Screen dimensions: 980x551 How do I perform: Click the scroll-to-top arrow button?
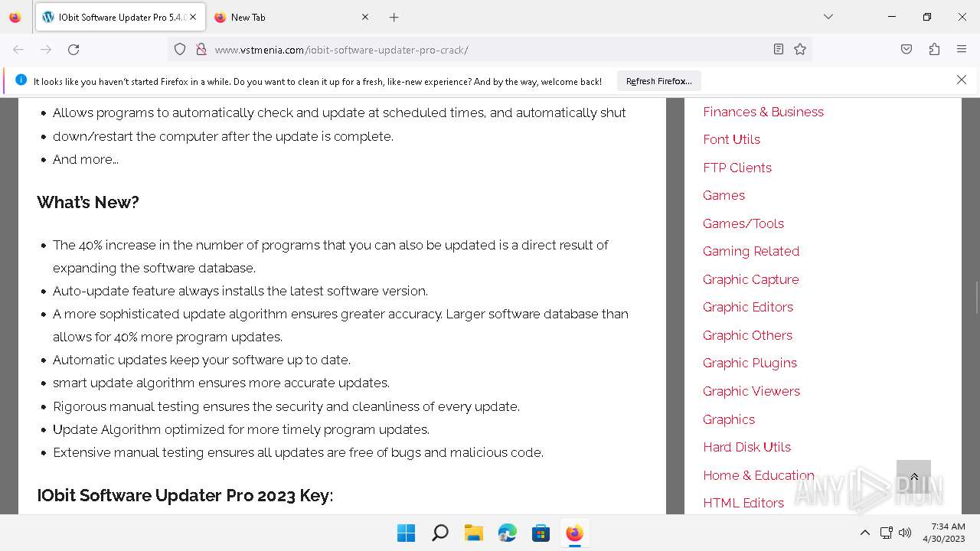click(913, 477)
